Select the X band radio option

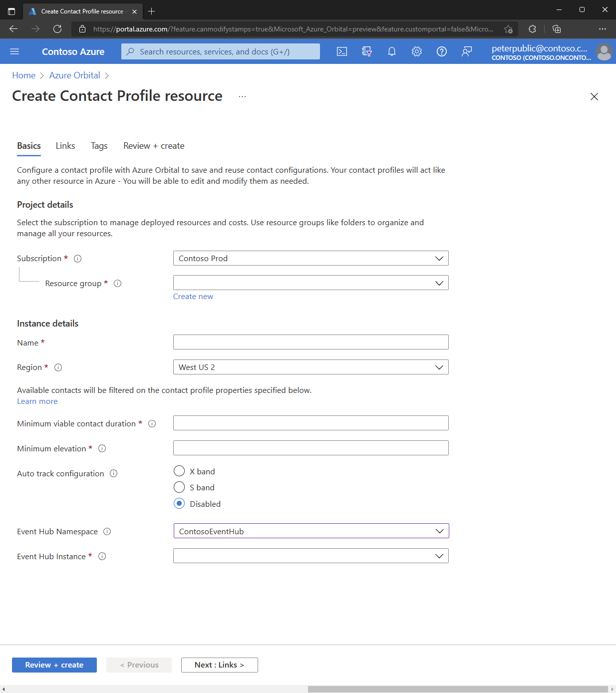(179, 471)
